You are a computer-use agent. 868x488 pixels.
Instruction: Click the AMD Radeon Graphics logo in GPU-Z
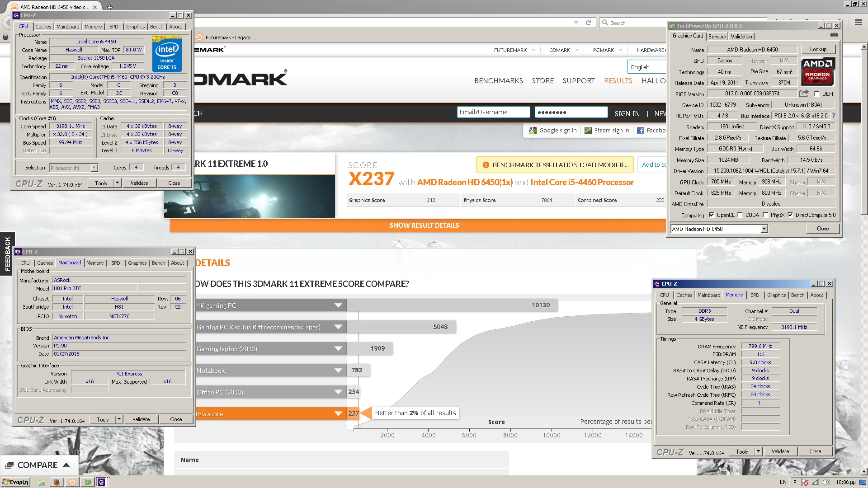[x=818, y=72]
